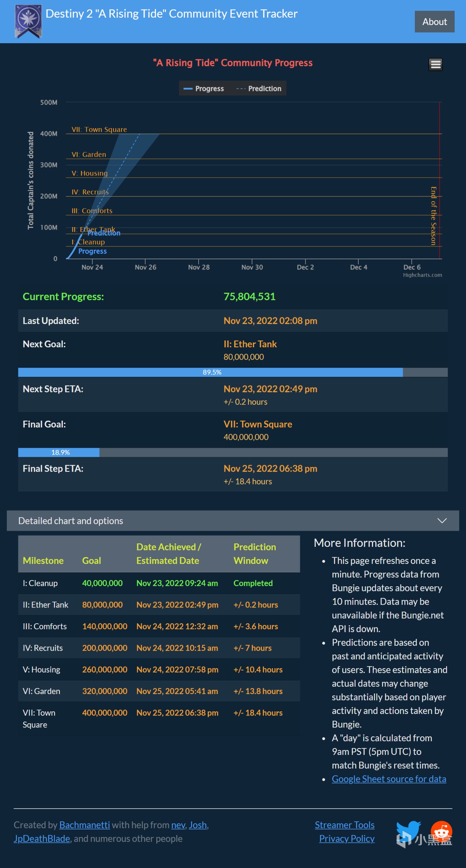
Task: Click the 400,000,000 goal in table
Action: point(105,712)
